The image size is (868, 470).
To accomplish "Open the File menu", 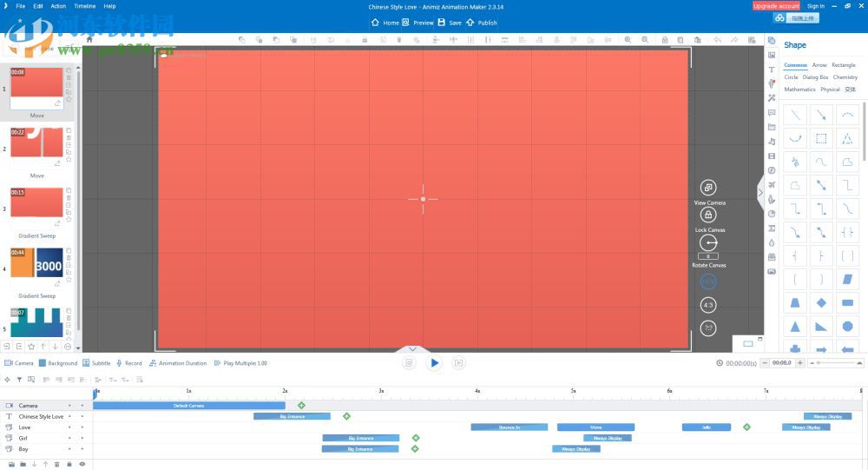I will pyautogui.click(x=21, y=6).
